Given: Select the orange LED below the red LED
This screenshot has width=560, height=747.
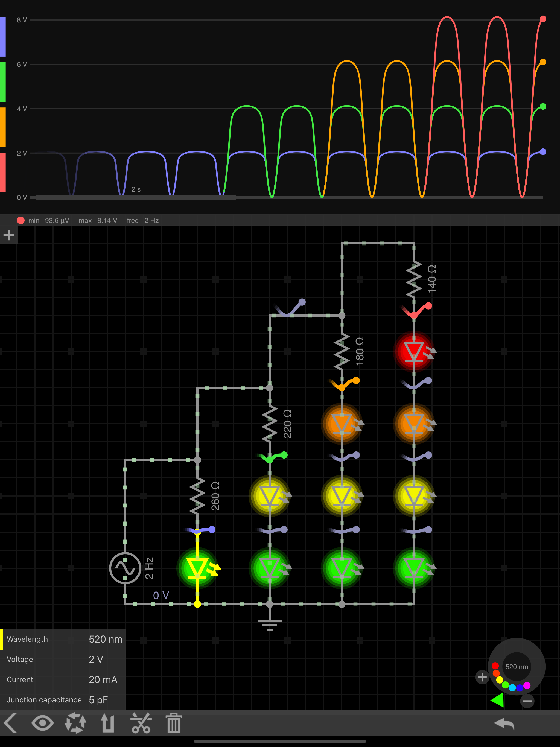Looking at the screenshot, I should click(415, 424).
